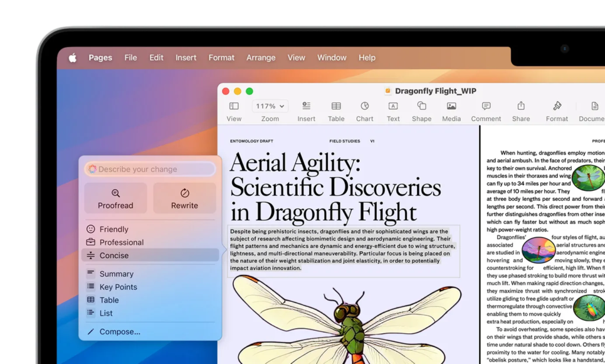
Task: Open the Pages menu
Action: [x=100, y=57]
